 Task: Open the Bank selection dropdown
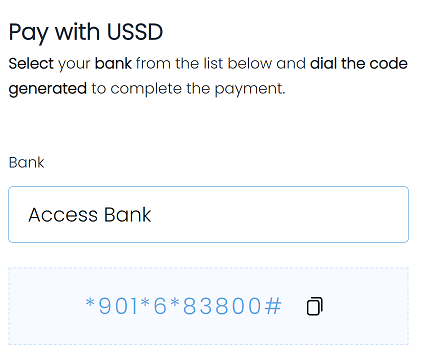click(x=208, y=214)
